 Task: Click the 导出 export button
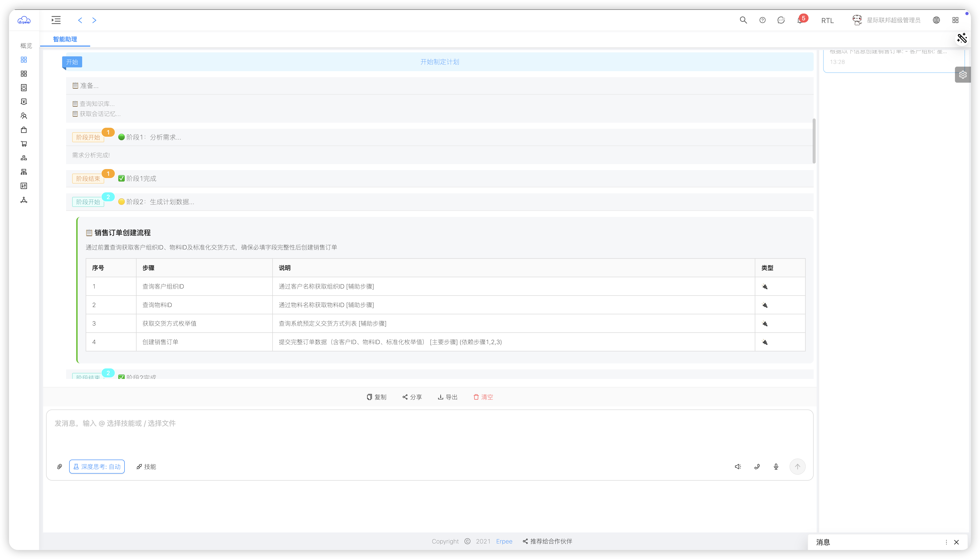click(x=447, y=397)
